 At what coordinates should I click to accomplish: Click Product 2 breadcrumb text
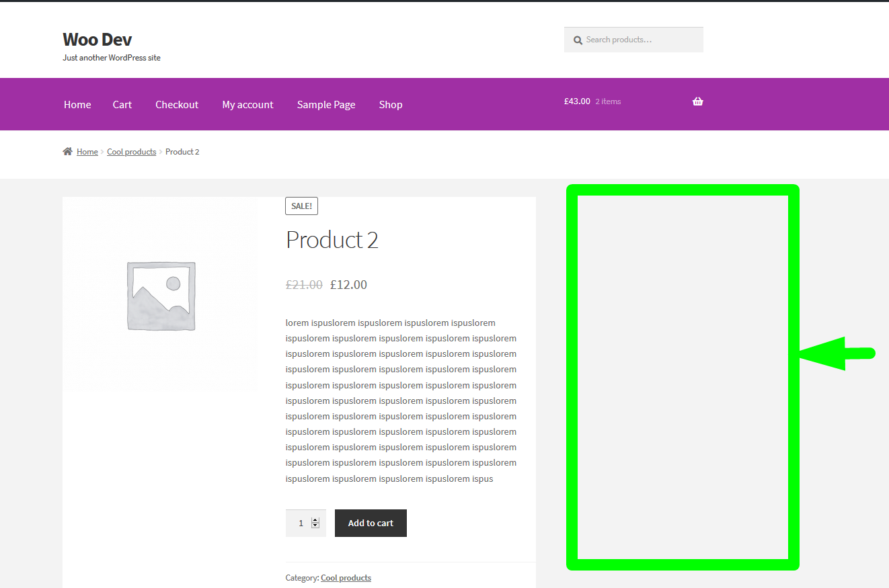pyautogui.click(x=182, y=152)
